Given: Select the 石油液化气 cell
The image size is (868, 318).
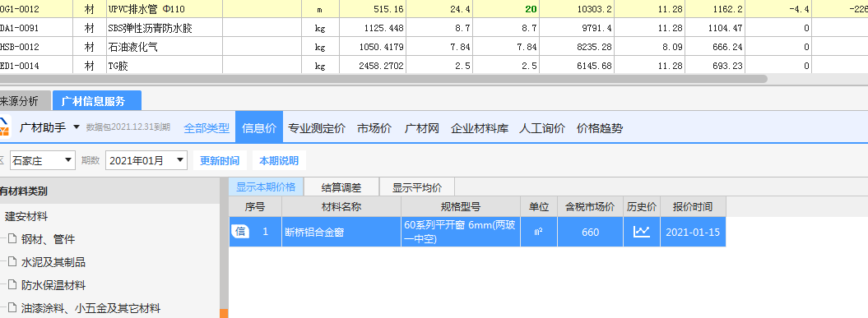Looking at the screenshot, I should pyautogui.click(x=165, y=47).
